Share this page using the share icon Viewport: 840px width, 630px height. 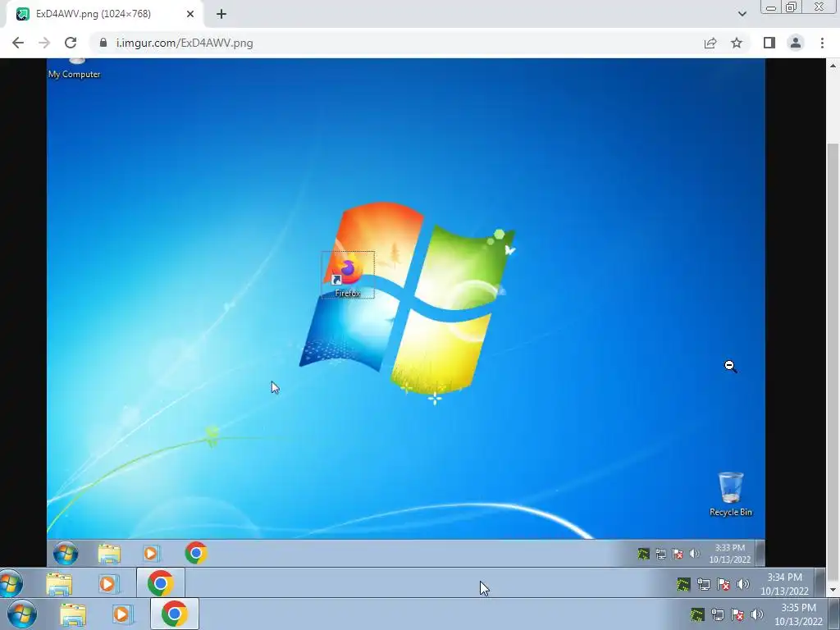710,43
